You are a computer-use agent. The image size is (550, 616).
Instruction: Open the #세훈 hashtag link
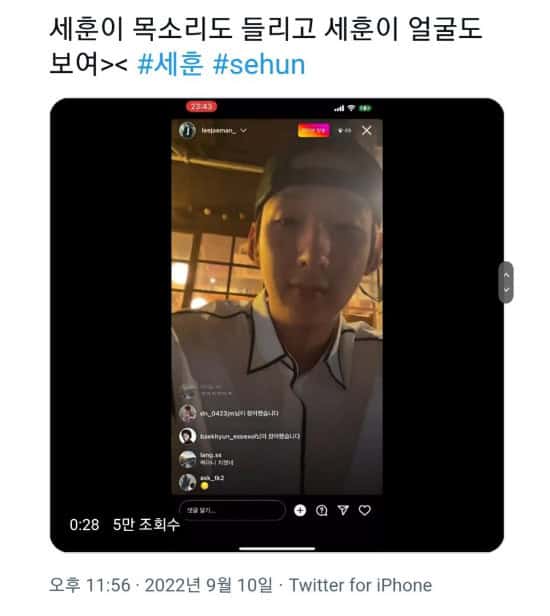(x=170, y=64)
